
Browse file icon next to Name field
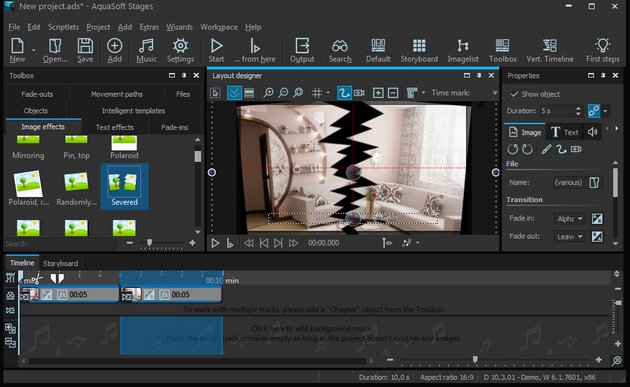[x=594, y=182]
